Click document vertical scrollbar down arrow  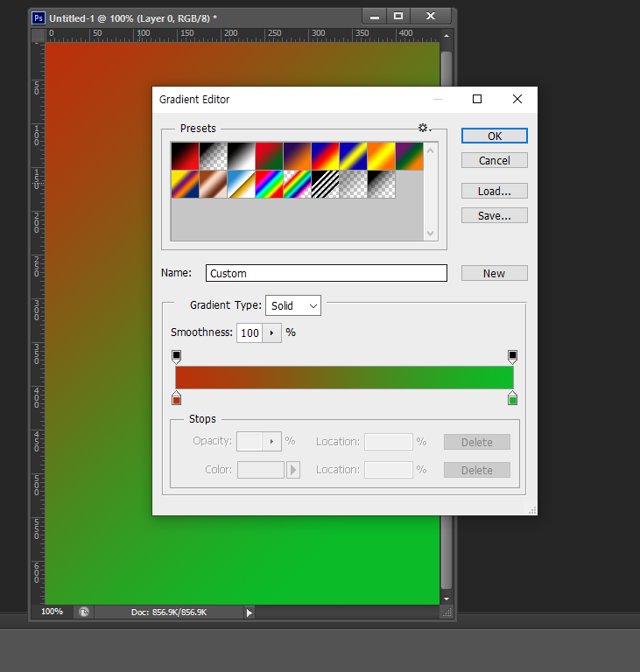coord(447,598)
